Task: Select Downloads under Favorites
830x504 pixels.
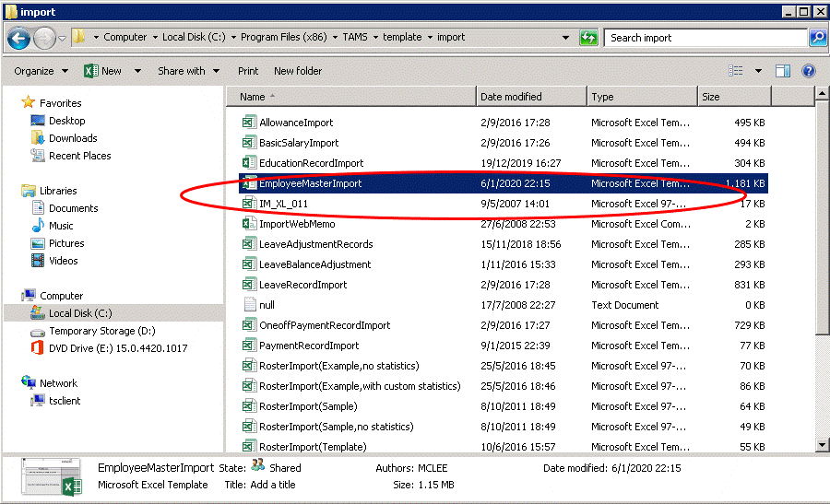Action: (x=73, y=138)
